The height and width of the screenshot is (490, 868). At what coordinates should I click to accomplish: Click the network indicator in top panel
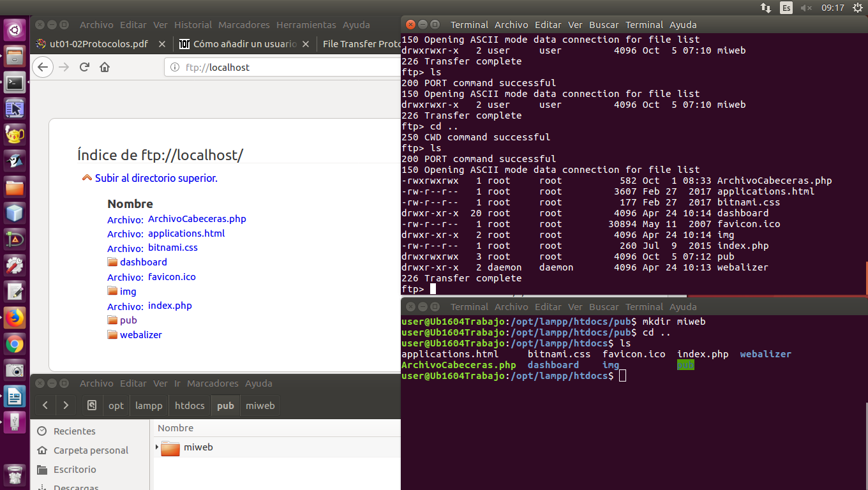766,8
